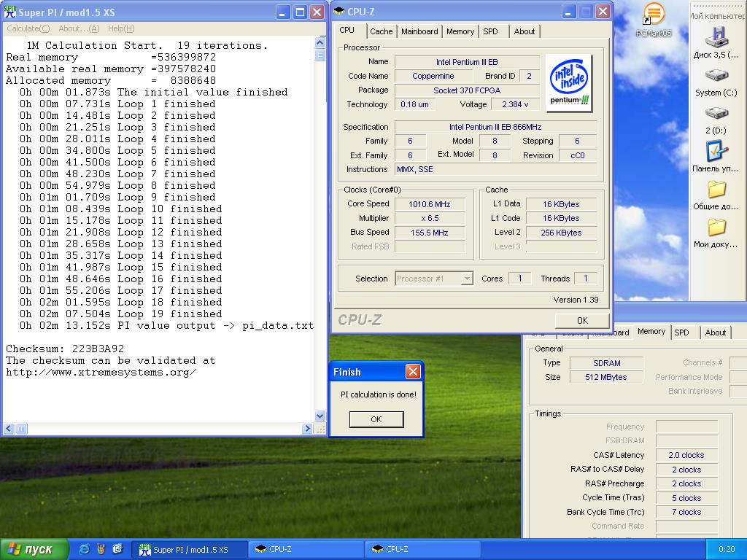
Task: Close the Finish dialog
Action: (x=413, y=371)
